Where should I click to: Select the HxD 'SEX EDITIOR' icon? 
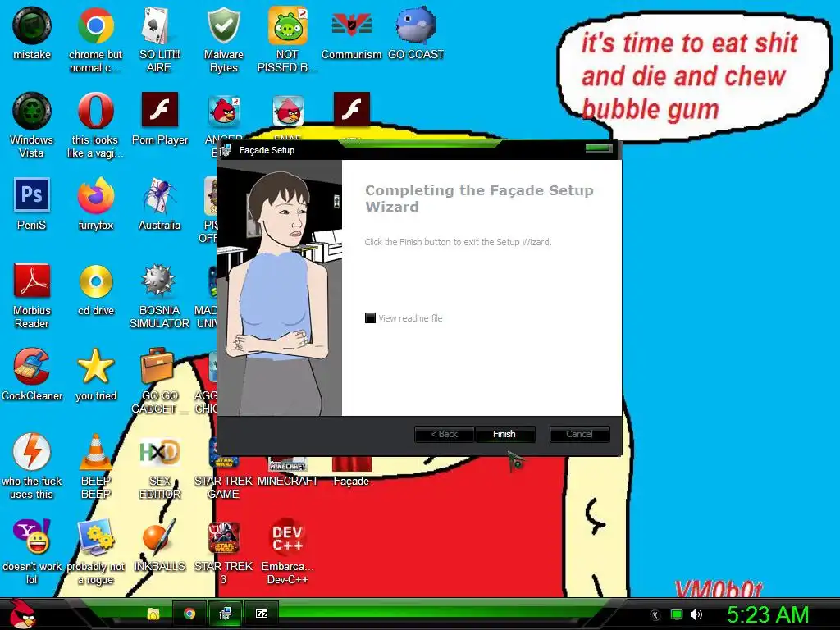point(160,467)
